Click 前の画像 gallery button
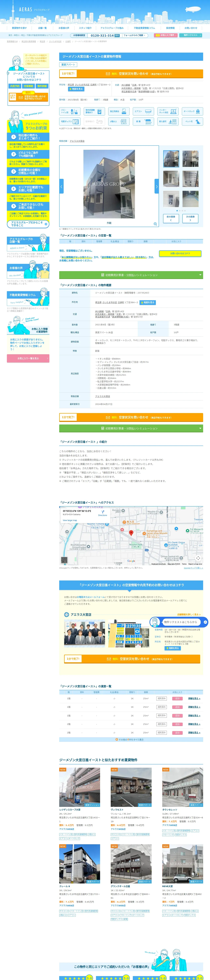Screen dimensions: 210x980 pos(171,218)
